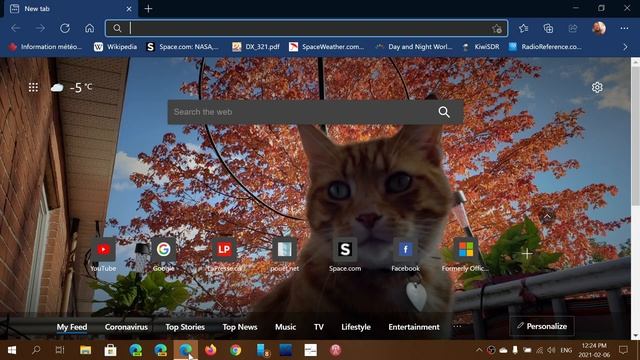Select the My Feed tab

tap(72, 327)
